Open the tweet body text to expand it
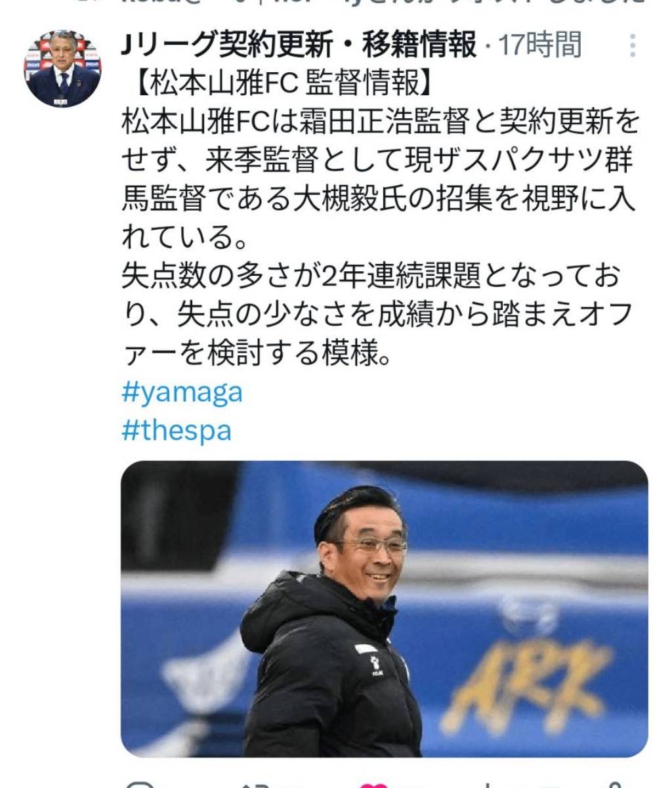The height and width of the screenshot is (788, 672). [x=381, y=219]
